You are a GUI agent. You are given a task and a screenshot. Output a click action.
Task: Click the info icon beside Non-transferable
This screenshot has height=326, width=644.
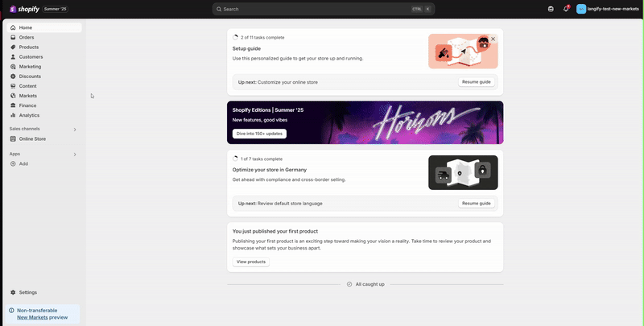coord(11,311)
